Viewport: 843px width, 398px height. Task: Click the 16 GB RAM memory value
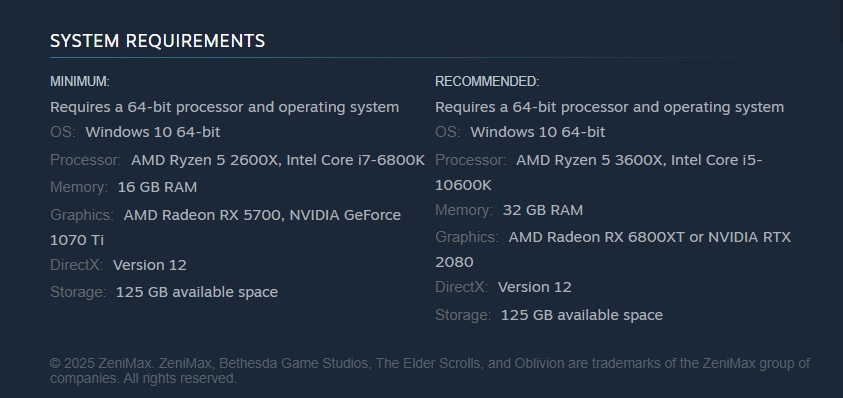pos(157,187)
